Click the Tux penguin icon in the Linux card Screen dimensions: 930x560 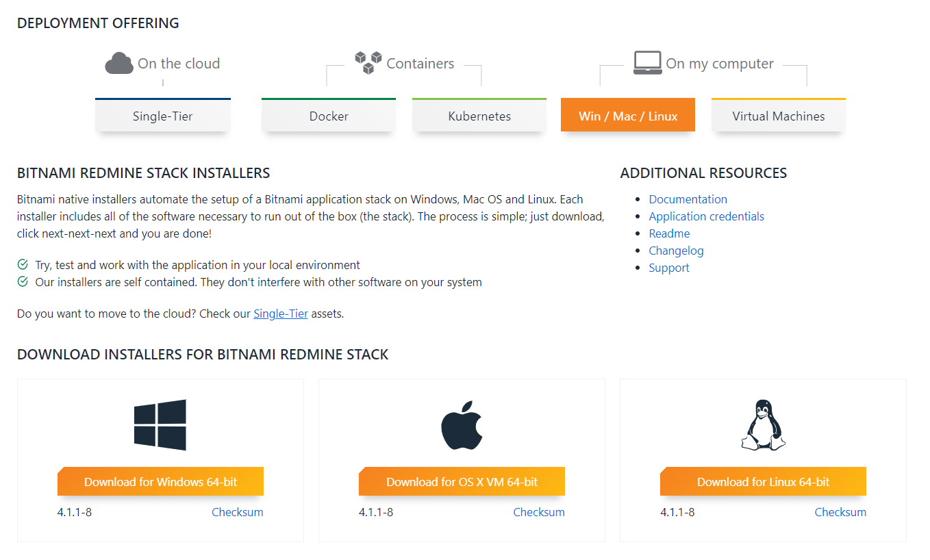(763, 422)
